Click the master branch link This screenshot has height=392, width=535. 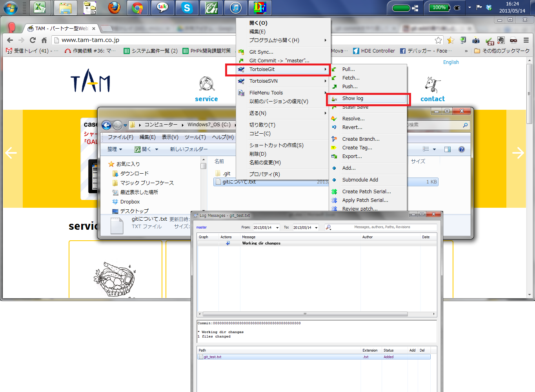[202, 227]
